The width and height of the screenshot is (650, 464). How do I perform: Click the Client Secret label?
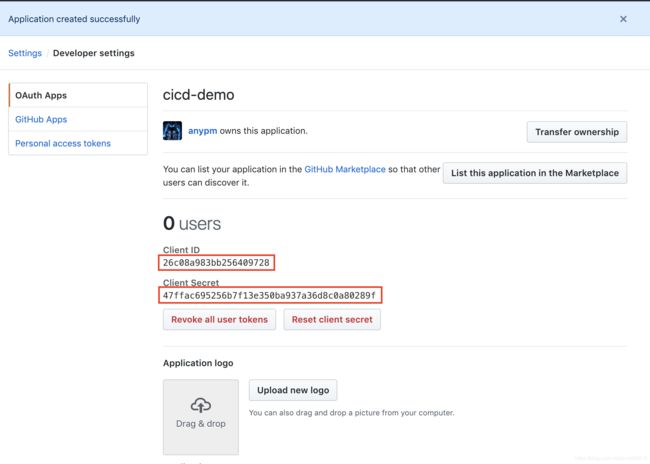click(x=191, y=282)
